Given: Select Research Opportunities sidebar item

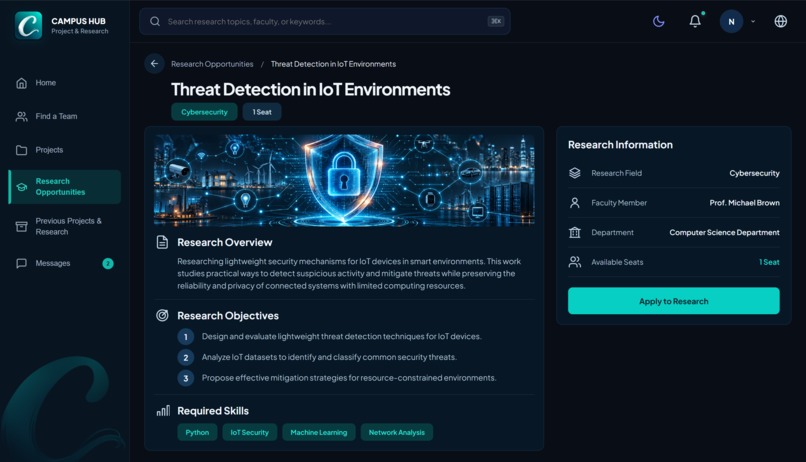Looking at the screenshot, I should tap(65, 187).
